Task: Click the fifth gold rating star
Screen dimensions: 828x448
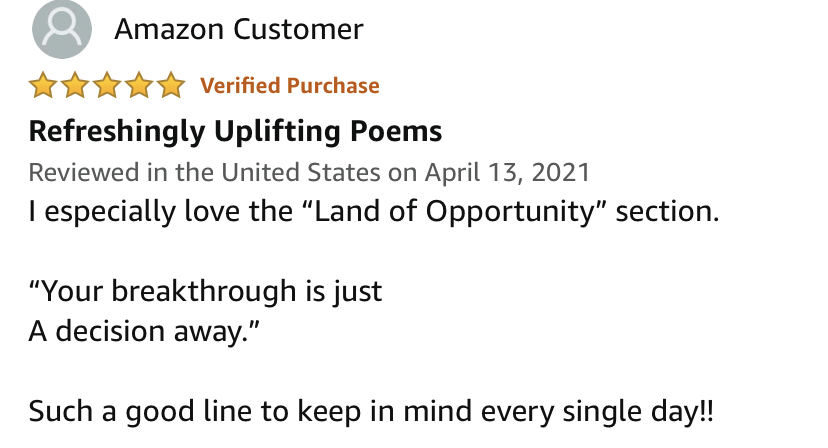Action: click(x=172, y=86)
